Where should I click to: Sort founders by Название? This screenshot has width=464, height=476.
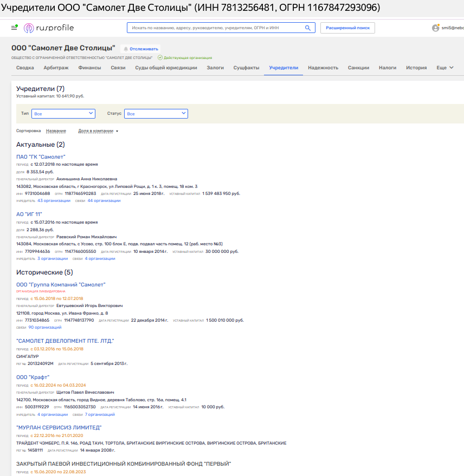56,131
